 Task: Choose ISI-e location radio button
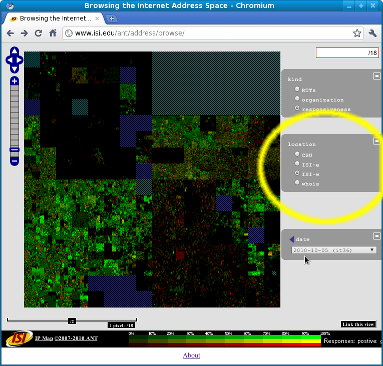[297, 164]
